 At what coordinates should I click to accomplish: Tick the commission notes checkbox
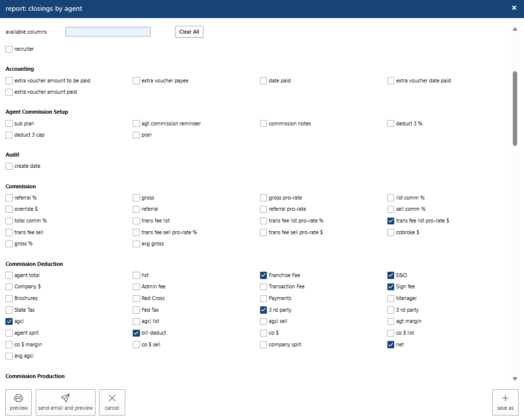(x=264, y=124)
